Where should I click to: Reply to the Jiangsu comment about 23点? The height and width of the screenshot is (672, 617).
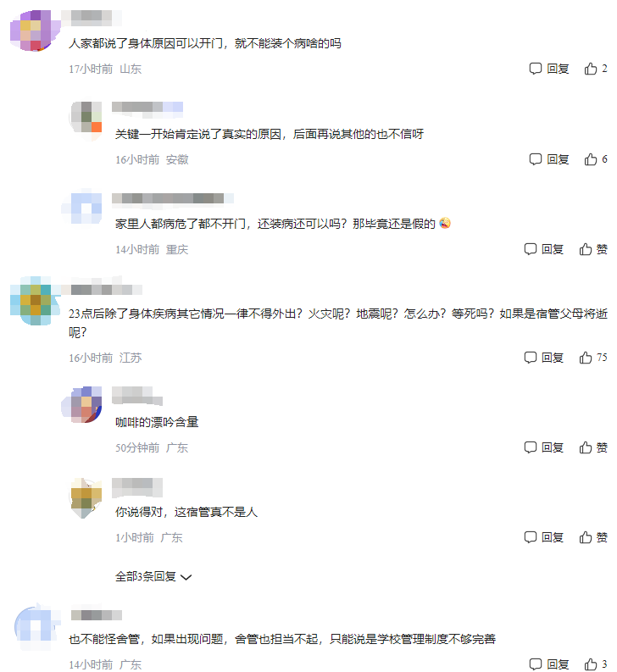pyautogui.click(x=543, y=358)
